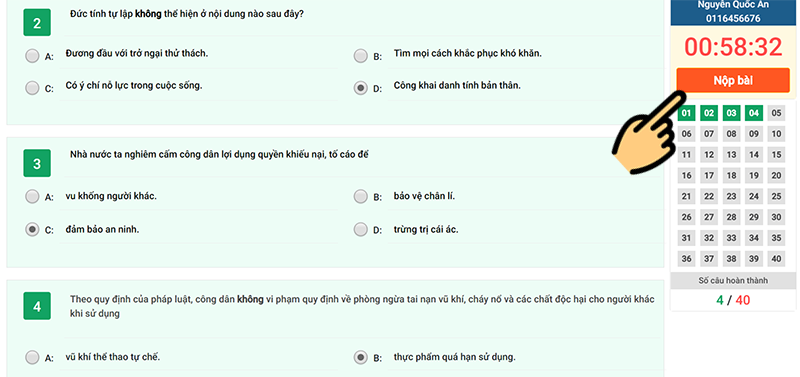This screenshot has width=800, height=377.
Task: Select question 36 in the bottom row
Action: pyautogui.click(x=687, y=259)
